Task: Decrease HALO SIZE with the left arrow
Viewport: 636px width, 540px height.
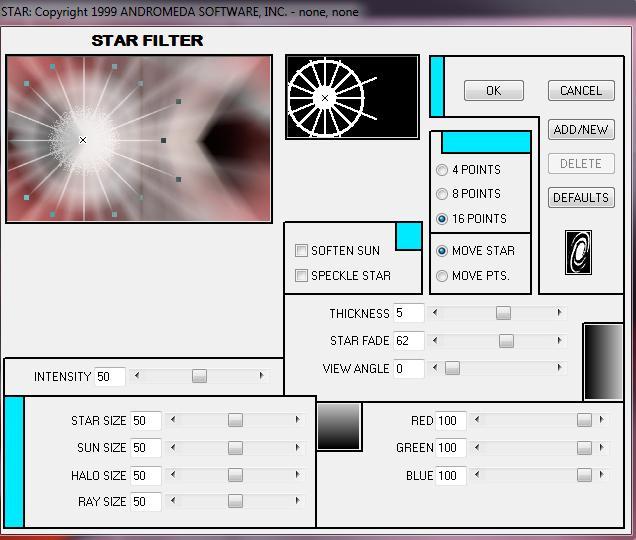Action: (x=173, y=474)
